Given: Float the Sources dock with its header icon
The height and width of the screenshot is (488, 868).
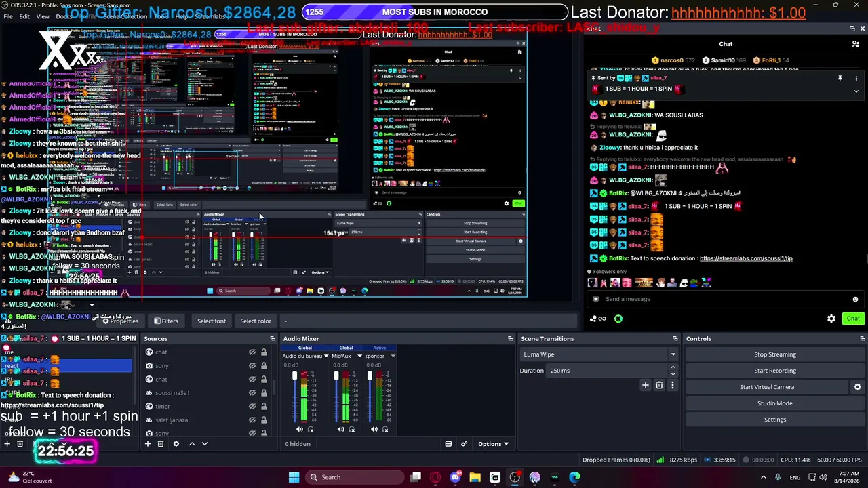Looking at the screenshot, I should 273,339.
